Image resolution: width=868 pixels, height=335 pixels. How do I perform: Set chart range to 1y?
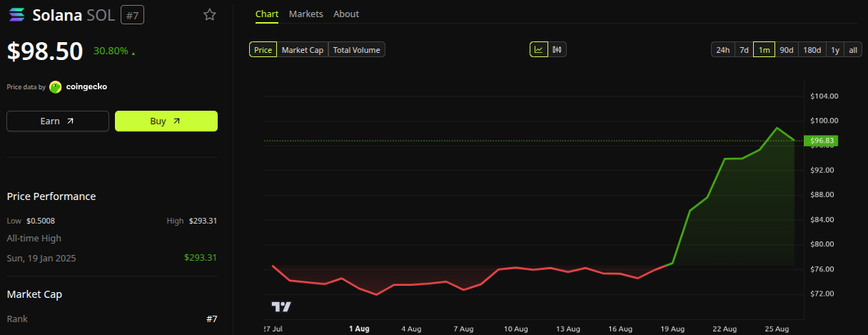pos(834,49)
